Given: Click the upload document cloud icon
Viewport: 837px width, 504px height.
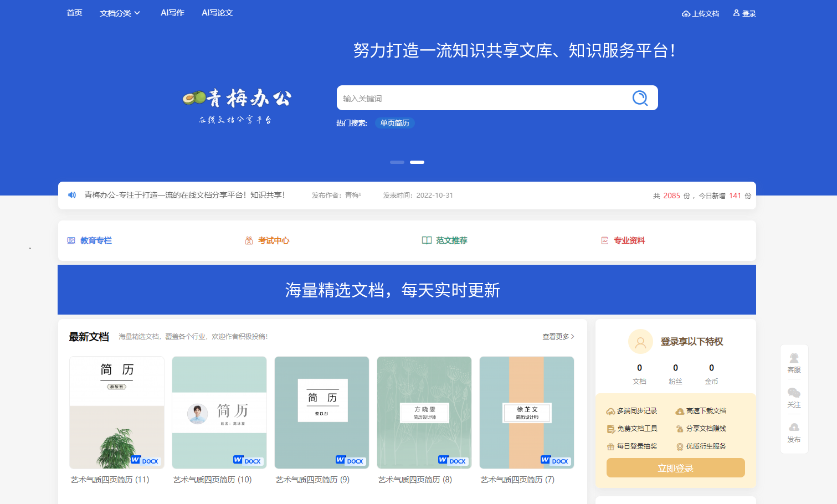Looking at the screenshot, I should (686, 14).
